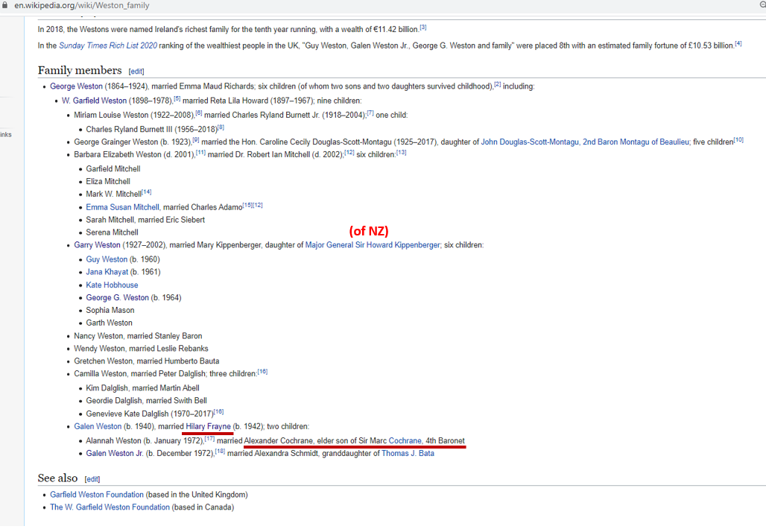Open the Emma Susan Mitchell article
766x532 pixels.
coord(123,207)
